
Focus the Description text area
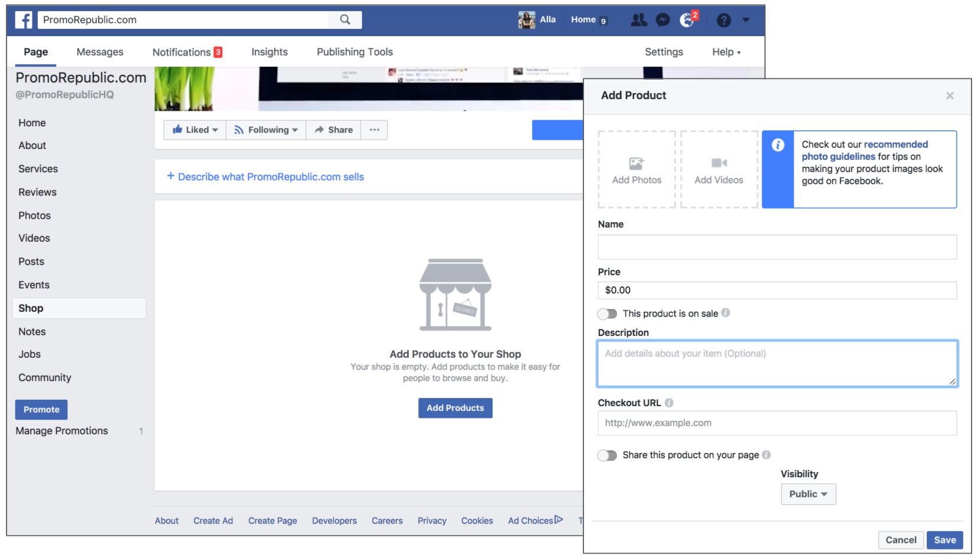coord(777,364)
